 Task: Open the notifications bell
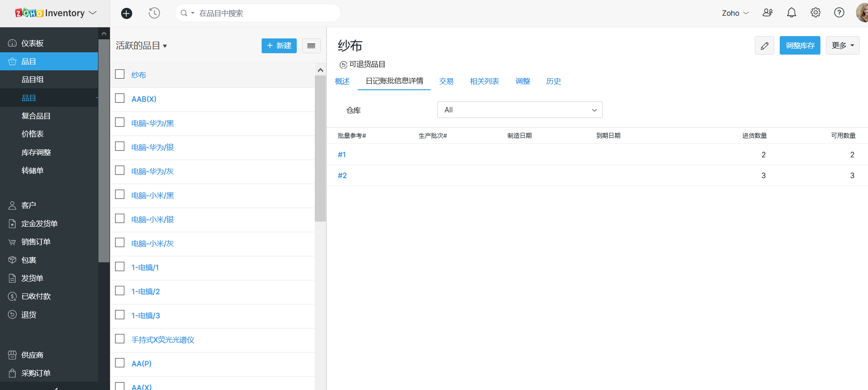pyautogui.click(x=791, y=13)
